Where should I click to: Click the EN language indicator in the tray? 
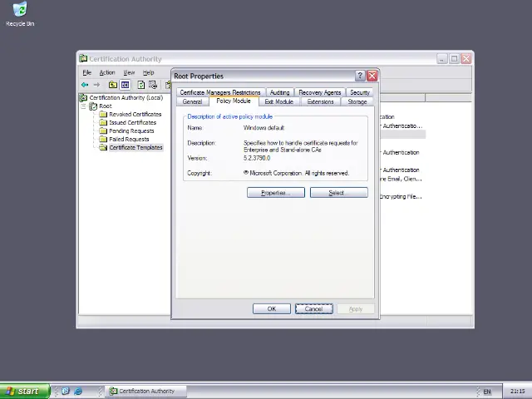487,392
